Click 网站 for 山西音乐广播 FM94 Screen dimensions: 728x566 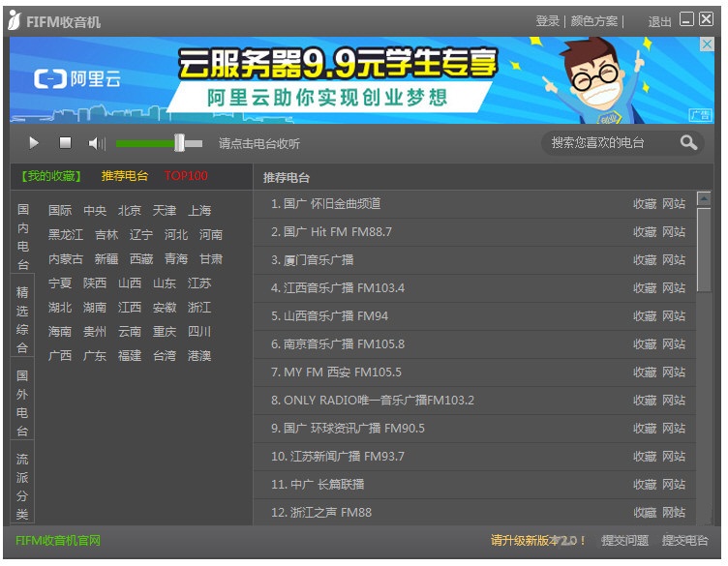pos(674,316)
